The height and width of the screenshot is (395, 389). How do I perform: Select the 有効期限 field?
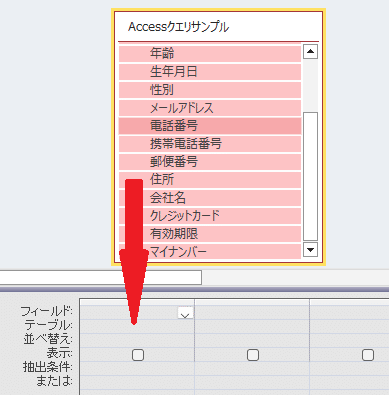click(210, 234)
